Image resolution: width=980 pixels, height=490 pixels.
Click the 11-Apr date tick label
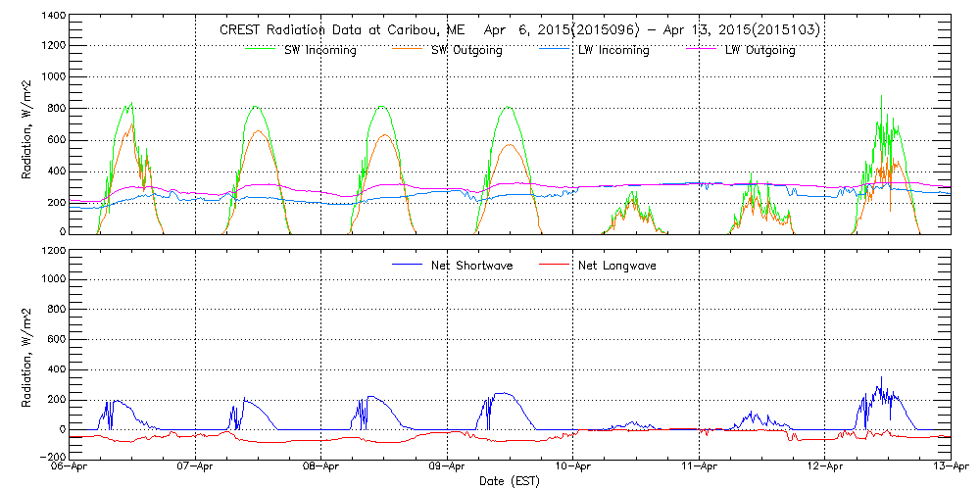(x=699, y=467)
